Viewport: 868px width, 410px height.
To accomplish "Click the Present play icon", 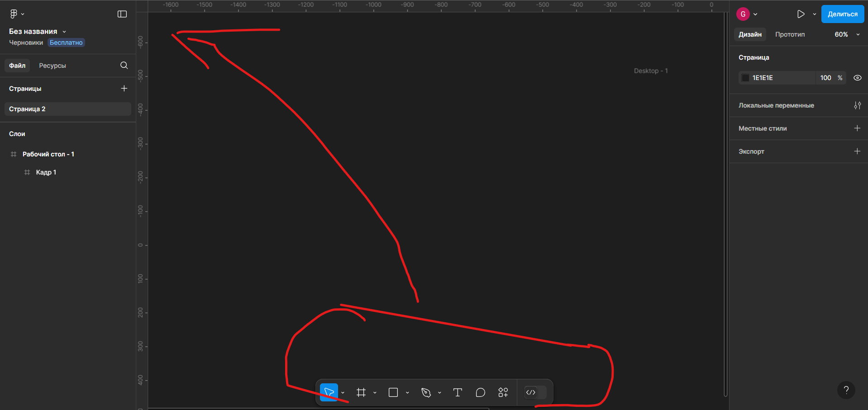I will (801, 14).
